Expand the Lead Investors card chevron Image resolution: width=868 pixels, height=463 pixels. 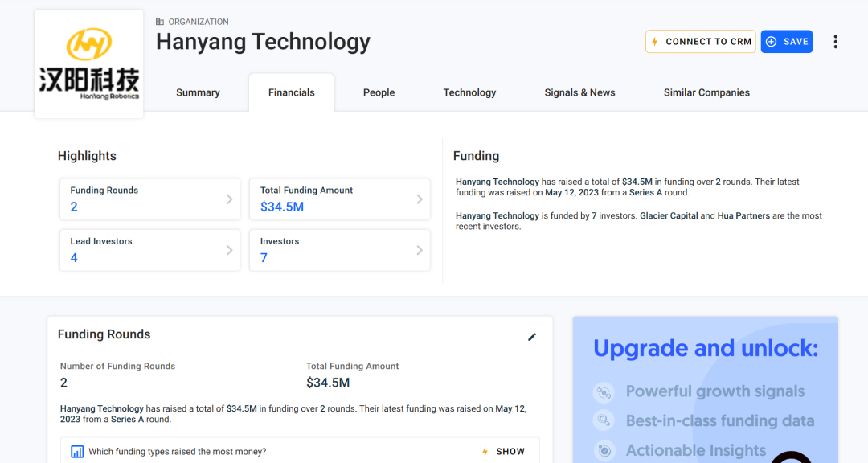(x=229, y=250)
